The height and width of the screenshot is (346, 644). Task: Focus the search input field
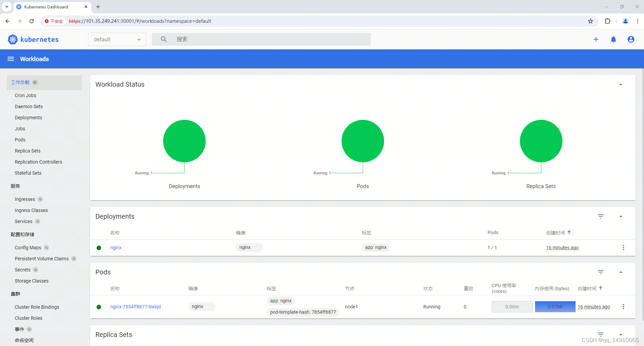(261, 39)
